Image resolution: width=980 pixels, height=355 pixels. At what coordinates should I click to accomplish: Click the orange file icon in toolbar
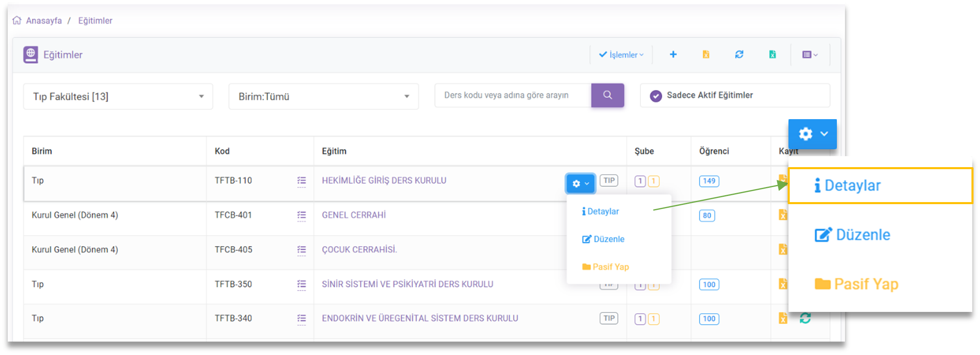pyautogui.click(x=706, y=54)
